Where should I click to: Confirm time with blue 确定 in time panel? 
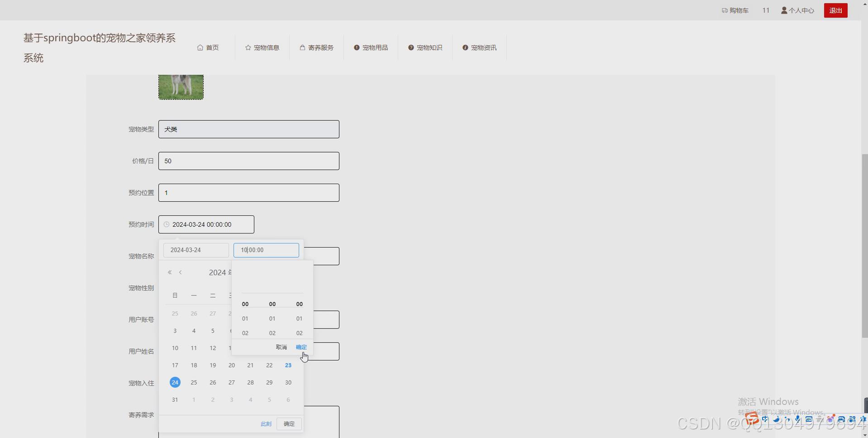point(301,347)
